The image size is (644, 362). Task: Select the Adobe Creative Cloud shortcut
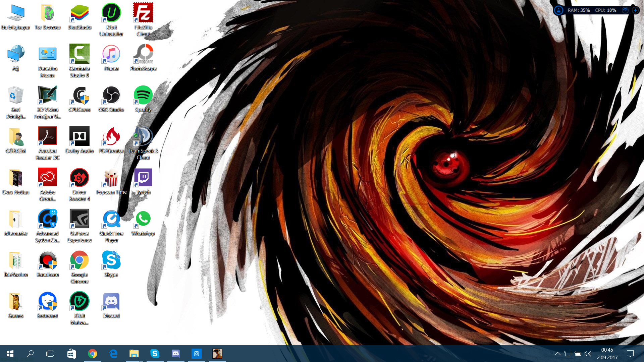point(48,185)
